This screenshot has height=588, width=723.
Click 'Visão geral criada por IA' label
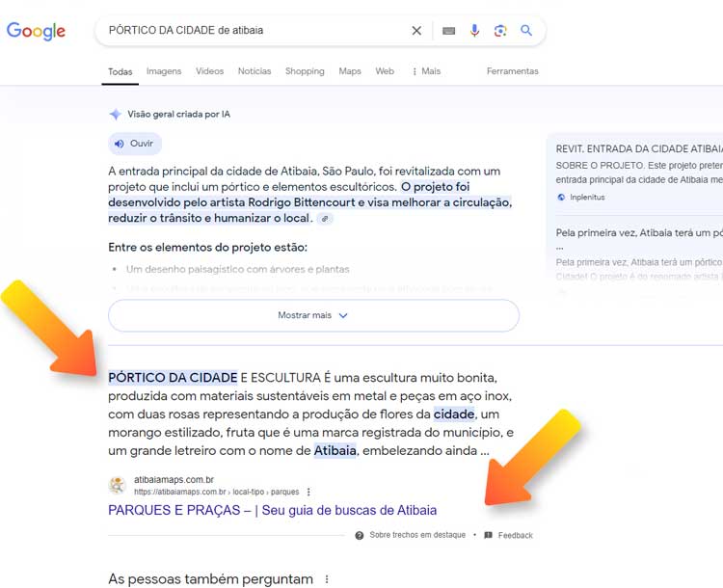(178, 115)
